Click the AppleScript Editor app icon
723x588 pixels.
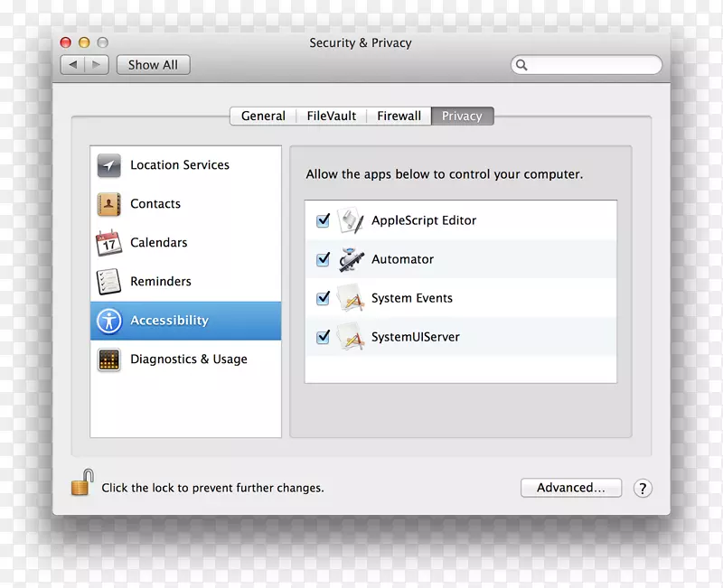(352, 219)
